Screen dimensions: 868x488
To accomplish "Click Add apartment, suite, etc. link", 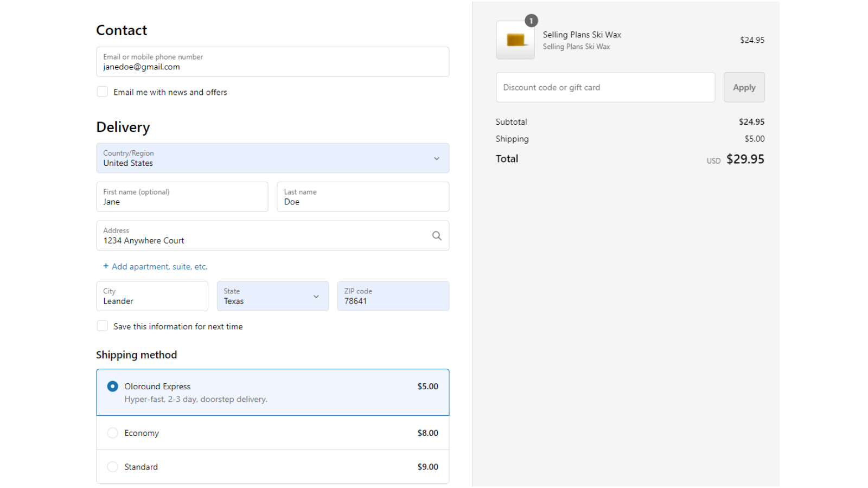I will 159,267.
